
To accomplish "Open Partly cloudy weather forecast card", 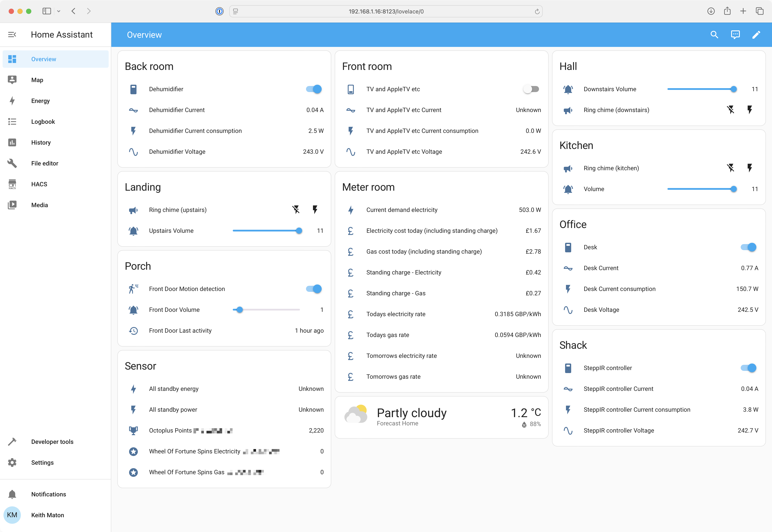I will (x=441, y=417).
